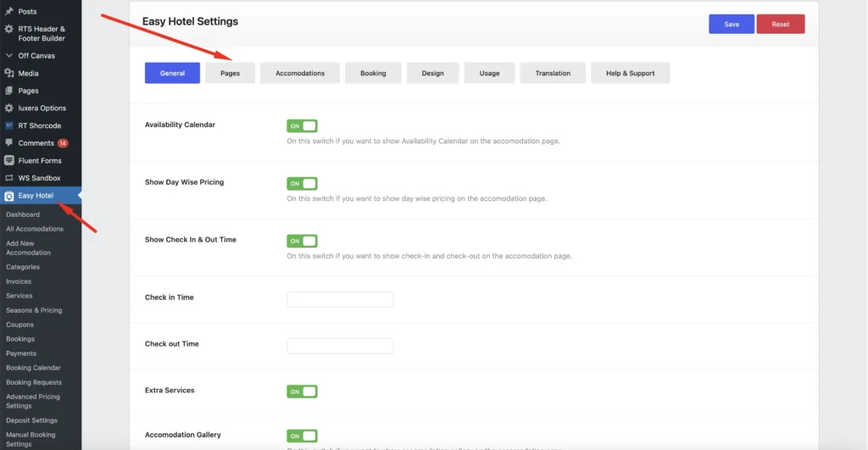This screenshot has height=450, width=868.
Task: Click the Comments speech bubble icon
Action: 8,143
